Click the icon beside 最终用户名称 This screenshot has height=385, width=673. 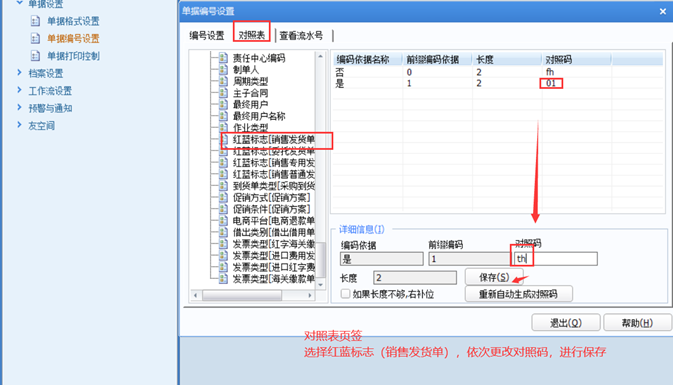click(x=223, y=115)
